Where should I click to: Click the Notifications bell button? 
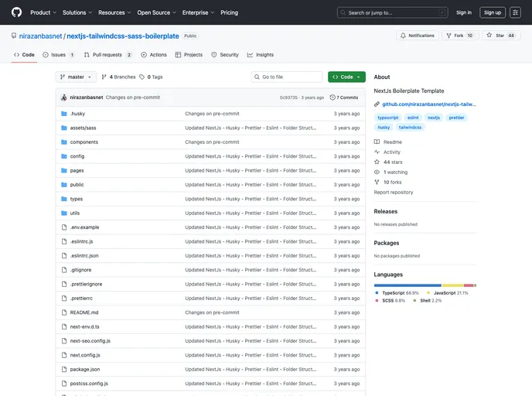pos(418,36)
